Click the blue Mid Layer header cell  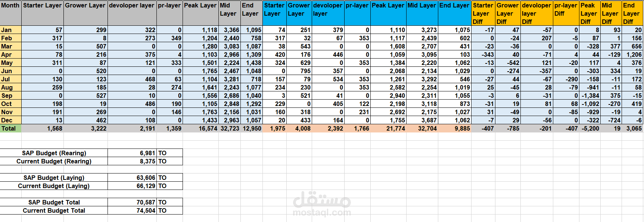[422, 13]
